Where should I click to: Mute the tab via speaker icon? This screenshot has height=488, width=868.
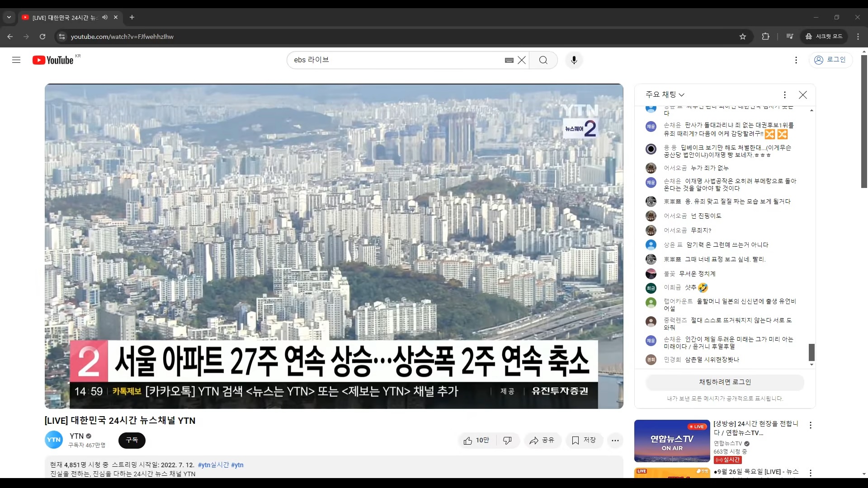pyautogui.click(x=105, y=17)
